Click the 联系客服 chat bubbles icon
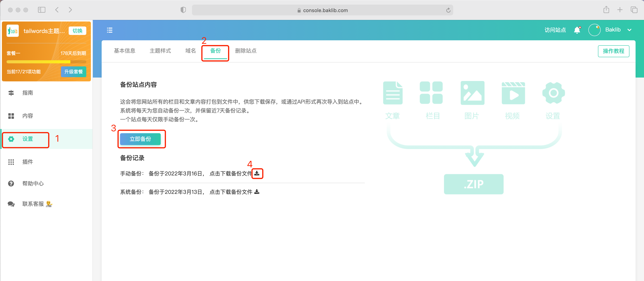Image resolution: width=644 pixels, height=281 pixels. coord(11,204)
